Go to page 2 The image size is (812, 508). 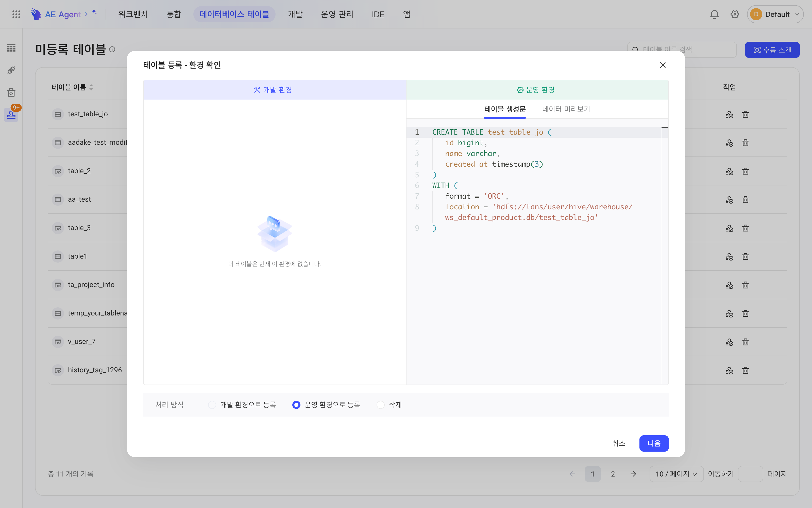click(x=613, y=474)
